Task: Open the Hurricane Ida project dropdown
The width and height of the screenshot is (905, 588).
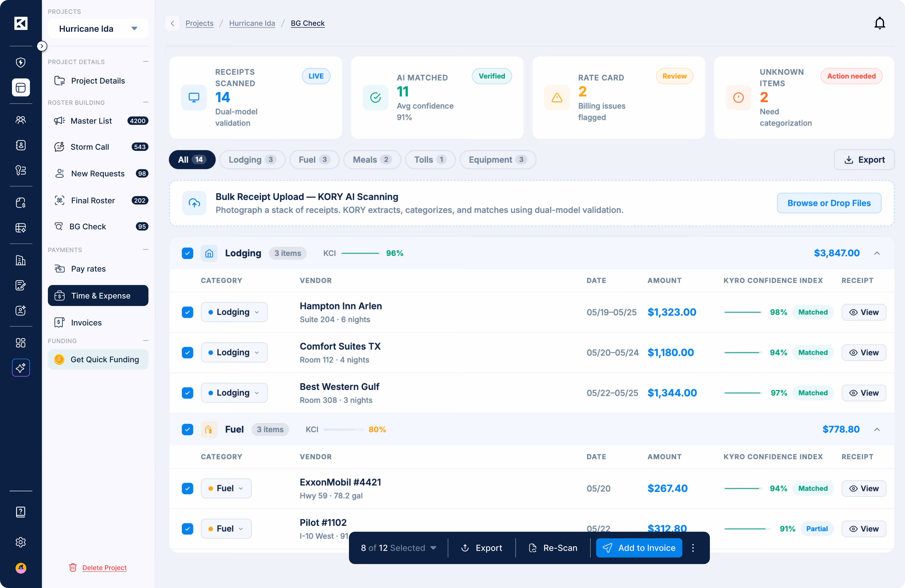Action: point(98,29)
